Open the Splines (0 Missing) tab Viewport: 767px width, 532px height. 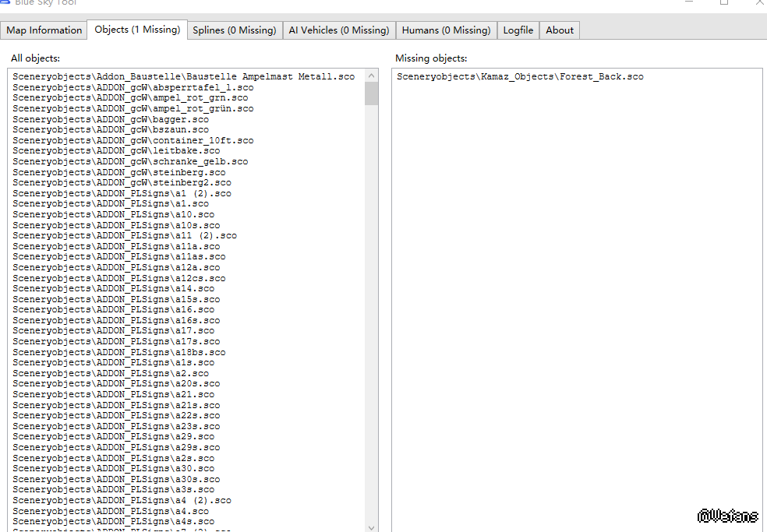tap(235, 30)
